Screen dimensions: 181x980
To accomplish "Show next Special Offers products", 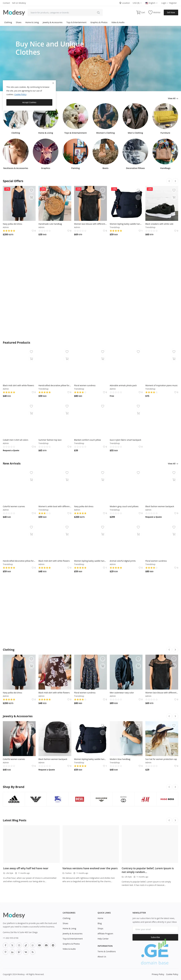I will point(175,181).
